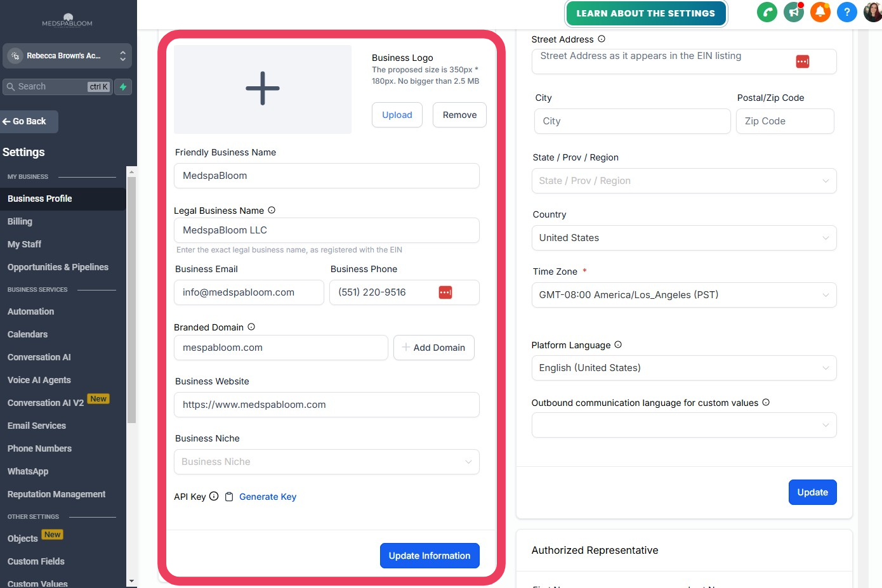This screenshot has height=588, width=882.
Task: Click the City input field
Action: pyautogui.click(x=633, y=121)
